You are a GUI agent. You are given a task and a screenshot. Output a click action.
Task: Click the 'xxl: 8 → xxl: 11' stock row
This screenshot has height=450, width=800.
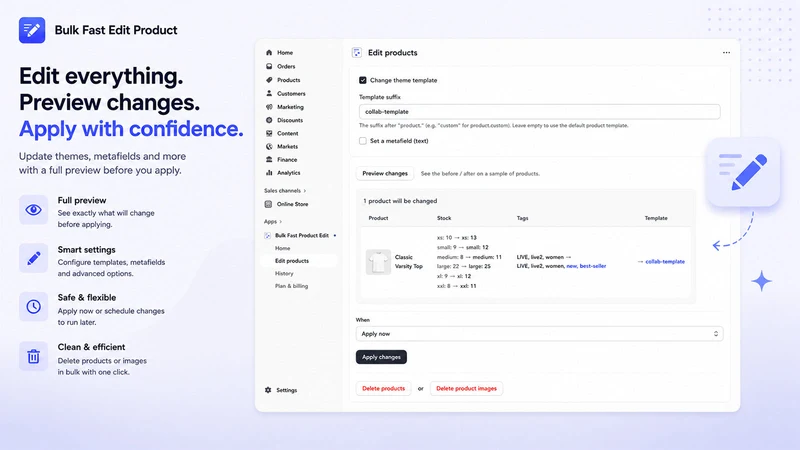(x=456, y=286)
